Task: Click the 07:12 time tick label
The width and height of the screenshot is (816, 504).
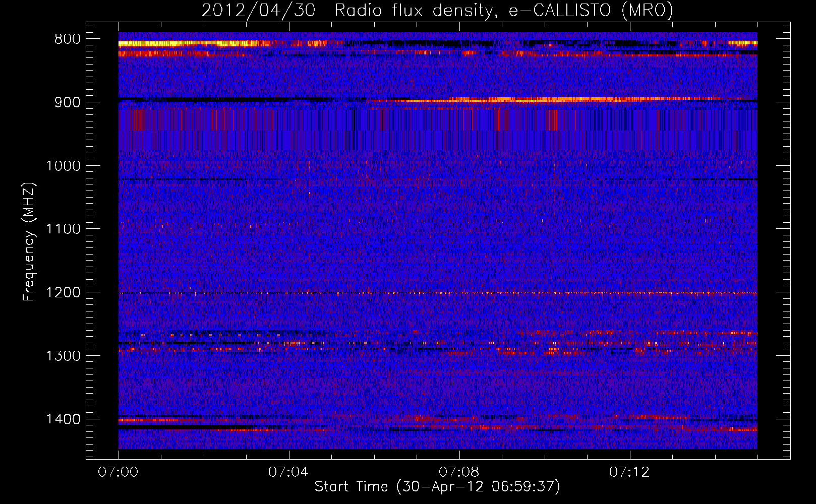Action: point(629,472)
